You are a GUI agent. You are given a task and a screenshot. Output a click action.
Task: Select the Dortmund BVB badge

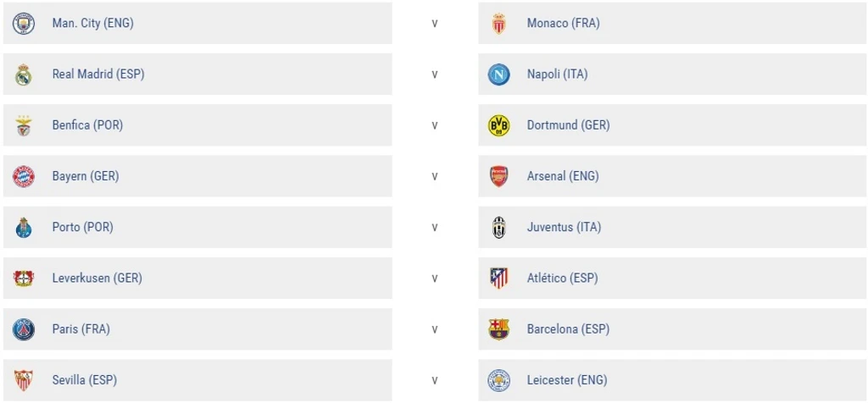click(498, 125)
